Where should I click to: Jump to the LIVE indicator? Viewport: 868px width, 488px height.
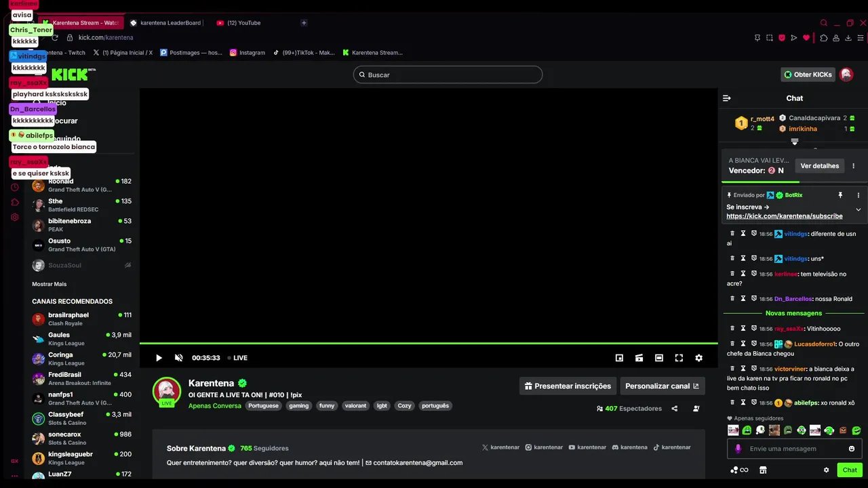237,358
